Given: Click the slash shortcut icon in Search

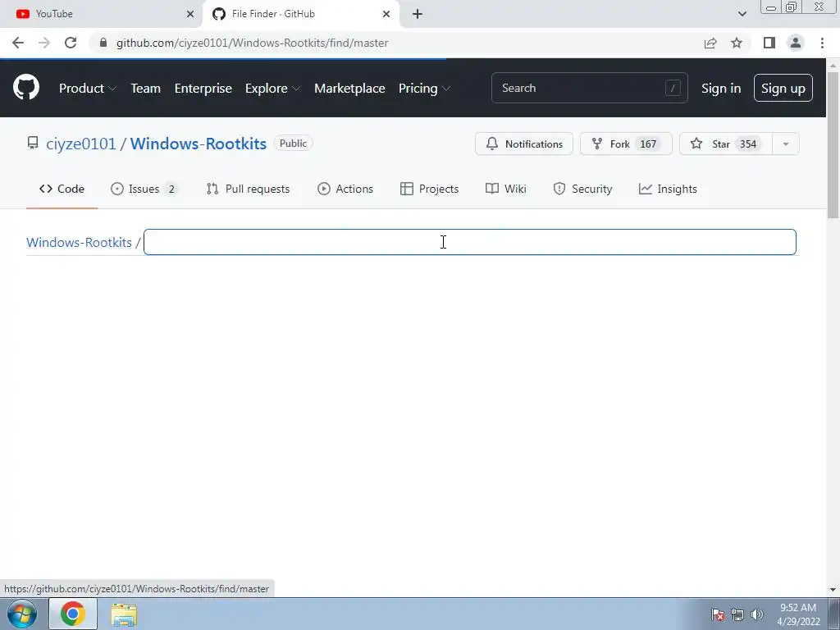Looking at the screenshot, I should [673, 88].
